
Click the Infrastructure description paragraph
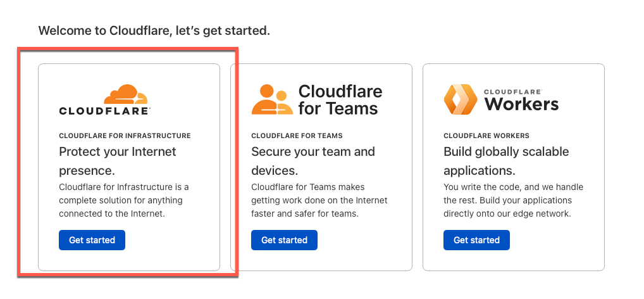point(124,200)
